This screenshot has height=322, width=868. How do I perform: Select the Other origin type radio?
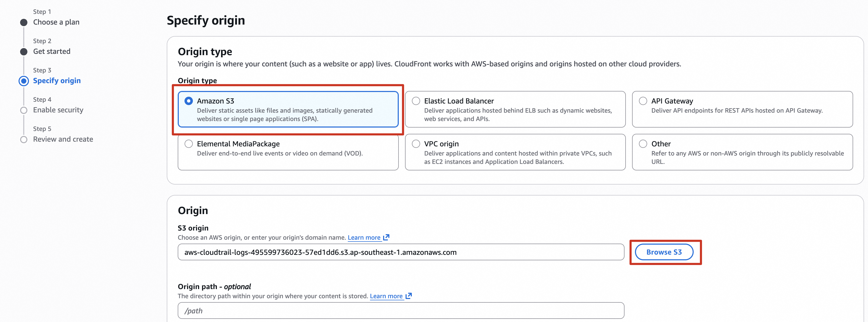pos(643,144)
